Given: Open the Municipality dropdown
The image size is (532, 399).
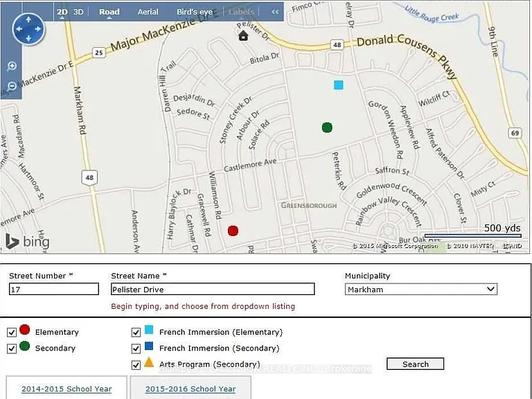Looking at the screenshot, I should click(x=421, y=289).
